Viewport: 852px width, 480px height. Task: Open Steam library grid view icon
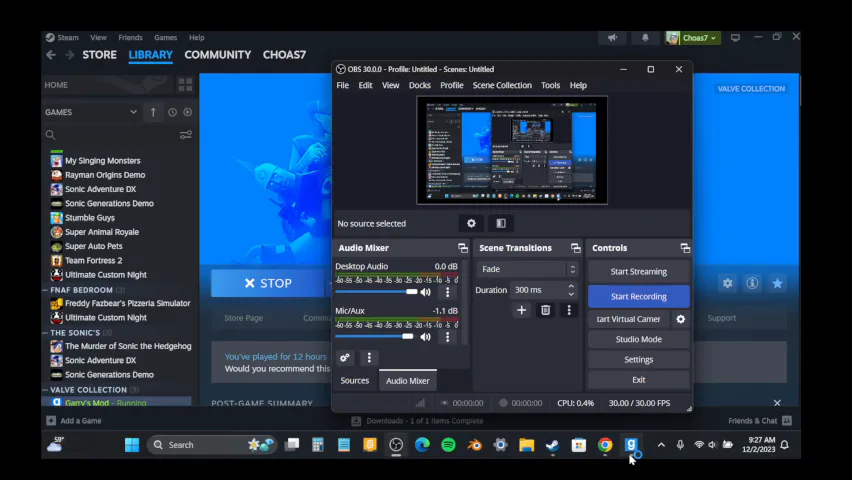point(185,85)
